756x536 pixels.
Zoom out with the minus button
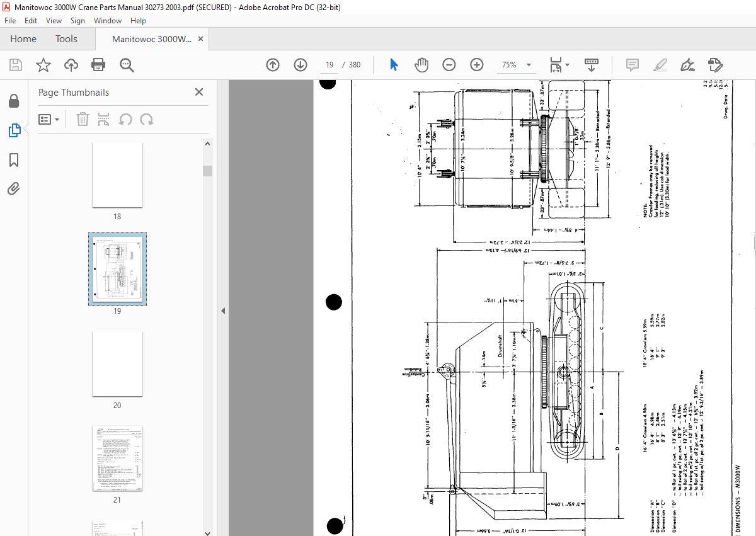click(x=449, y=65)
